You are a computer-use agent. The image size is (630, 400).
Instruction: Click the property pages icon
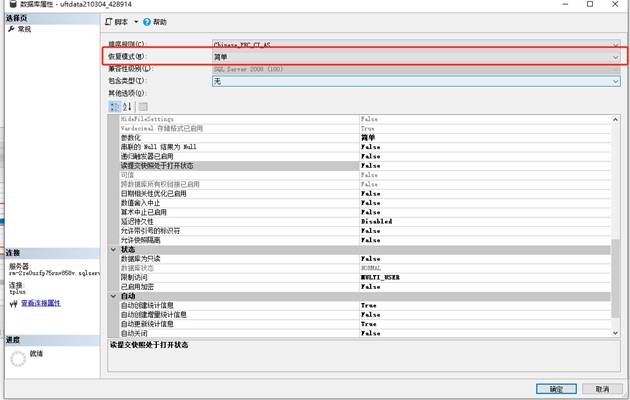pyautogui.click(x=143, y=106)
